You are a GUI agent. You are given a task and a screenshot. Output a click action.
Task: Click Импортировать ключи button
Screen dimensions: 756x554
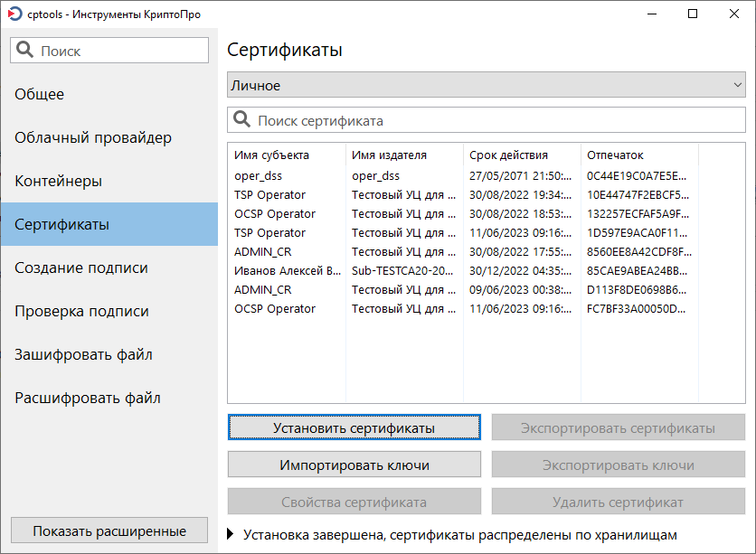[354, 465]
